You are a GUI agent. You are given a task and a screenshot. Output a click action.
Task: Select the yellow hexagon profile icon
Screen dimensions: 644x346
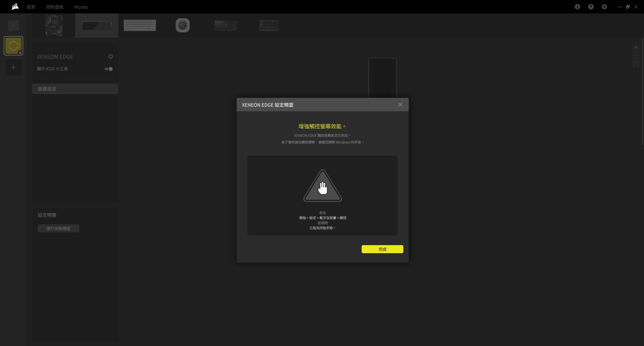click(13, 46)
